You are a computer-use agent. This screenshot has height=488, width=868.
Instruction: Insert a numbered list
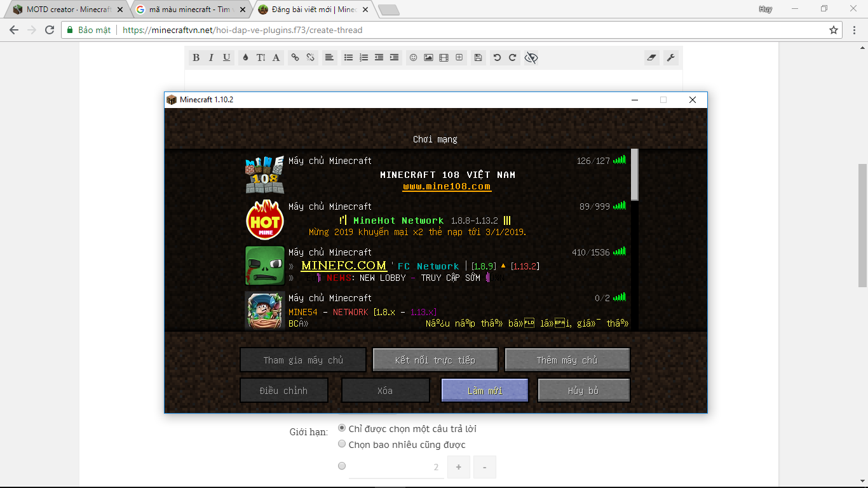click(x=363, y=58)
